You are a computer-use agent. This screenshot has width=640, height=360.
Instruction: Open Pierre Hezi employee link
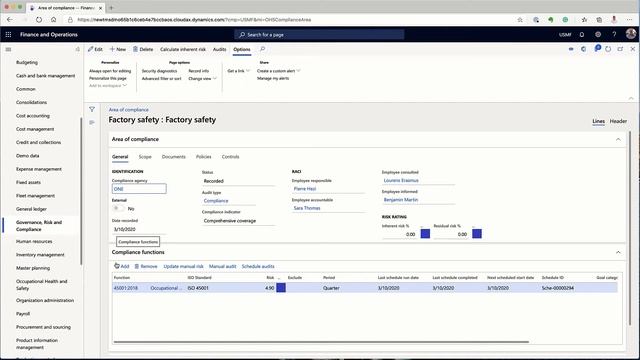(x=305, y=189)
